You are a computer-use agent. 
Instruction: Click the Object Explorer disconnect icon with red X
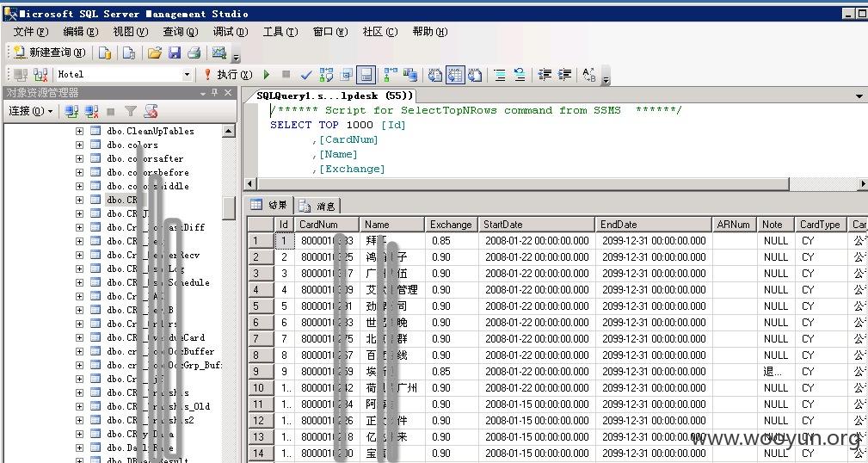[x=91, y=111]
